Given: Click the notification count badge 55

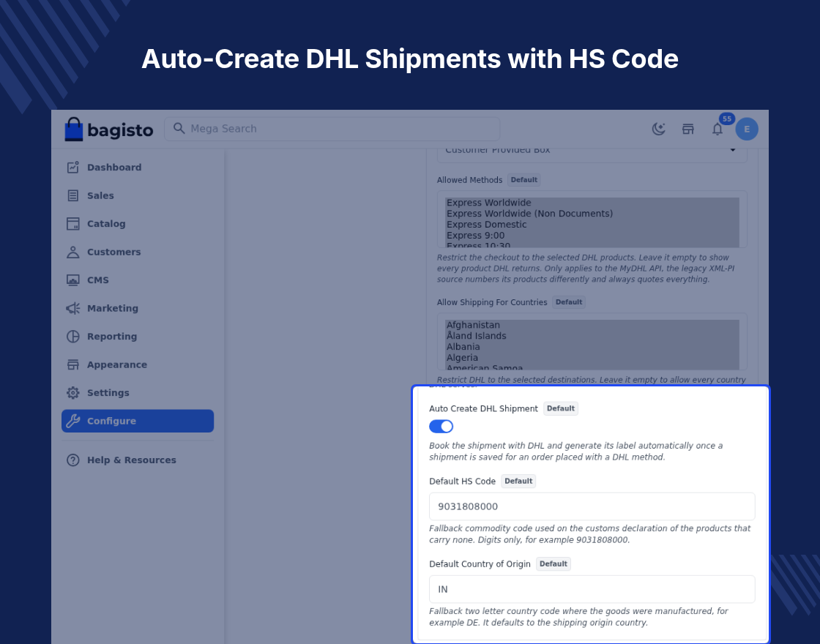Looking at the screenshot, I should click(x=727, y=119).
